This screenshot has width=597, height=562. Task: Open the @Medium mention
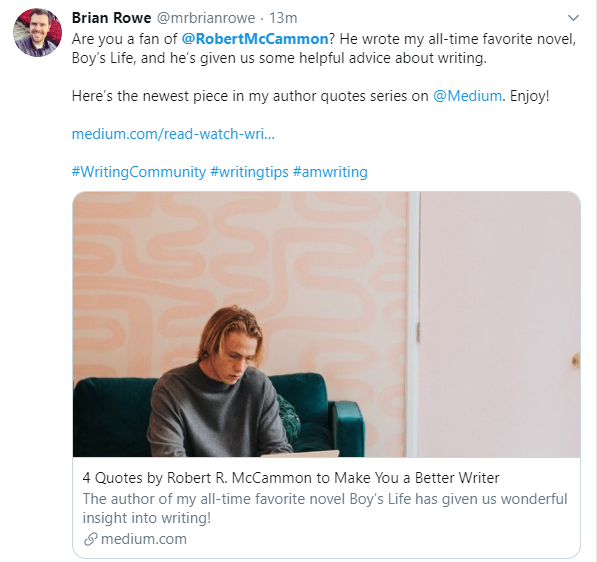[x=467, y=96]
